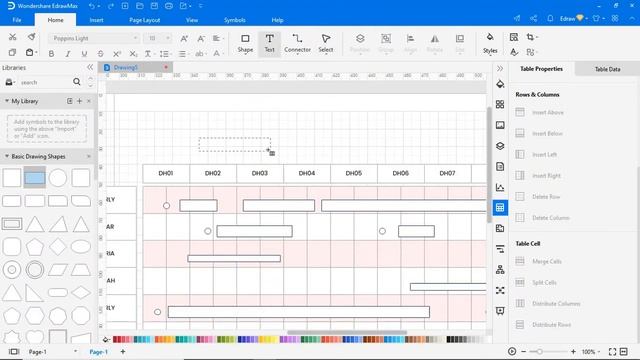Toggle subscript formatting

click(133, 53)
